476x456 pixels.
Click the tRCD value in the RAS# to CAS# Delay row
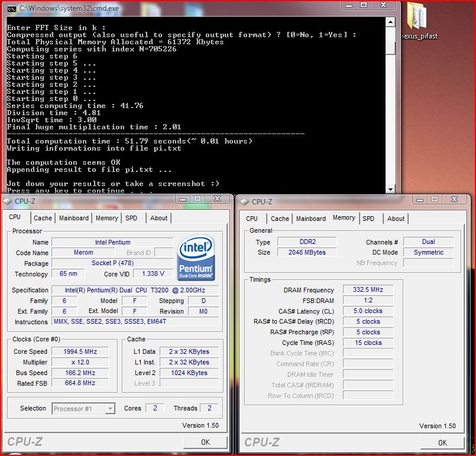click(x=368, y=321)
